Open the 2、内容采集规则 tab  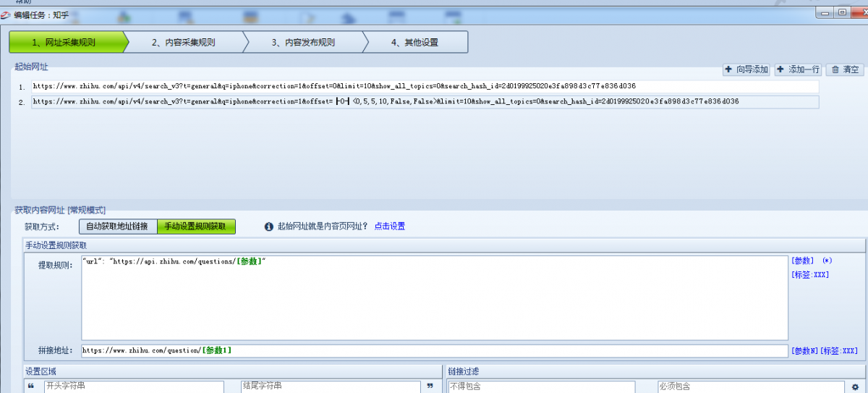(184, 42)
